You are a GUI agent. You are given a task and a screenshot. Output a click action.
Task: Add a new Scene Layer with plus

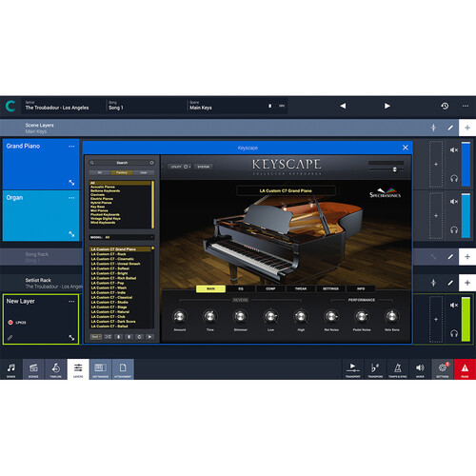(x=467, y=128)
